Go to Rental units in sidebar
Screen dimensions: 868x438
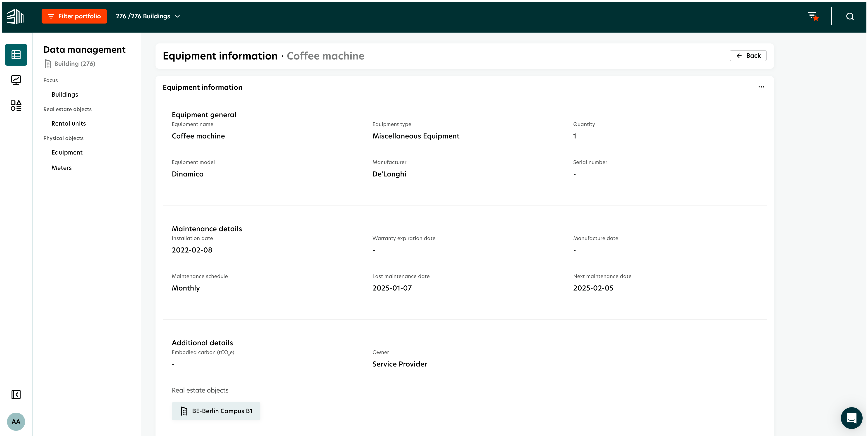tap(69, 123)
